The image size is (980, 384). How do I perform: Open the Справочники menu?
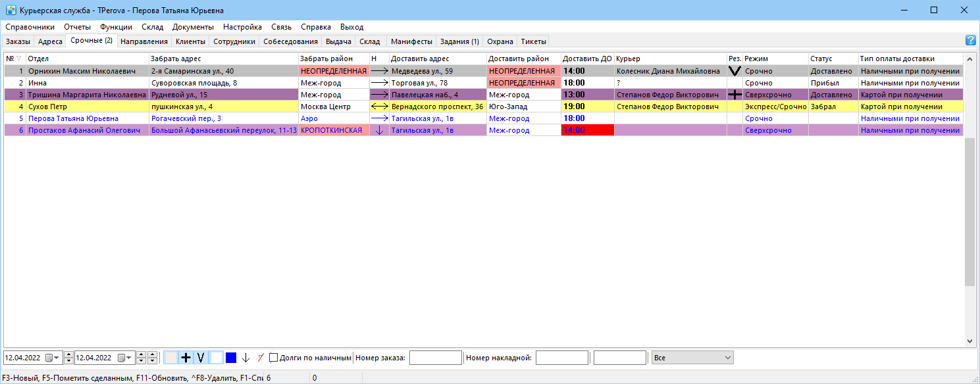[29, 27]
